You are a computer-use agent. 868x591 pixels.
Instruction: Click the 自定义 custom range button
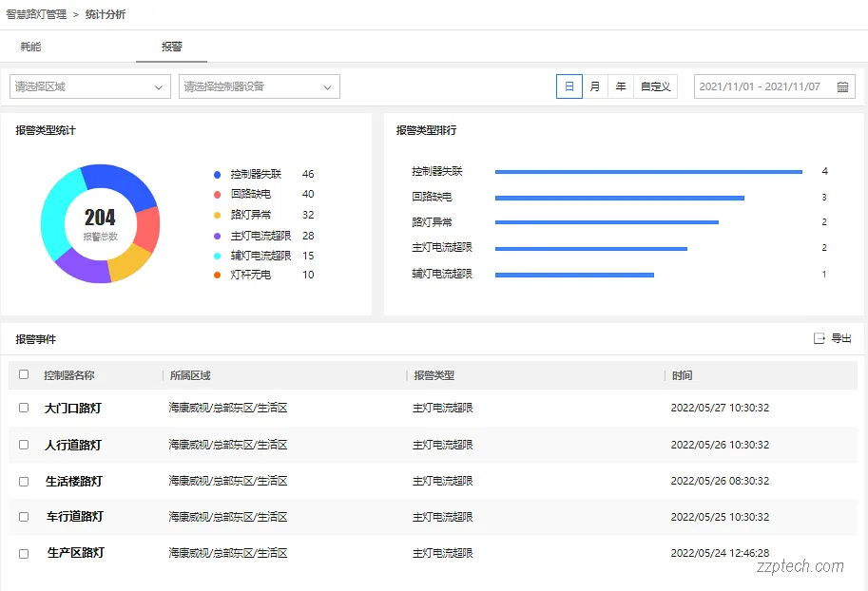tap(655, 86)
